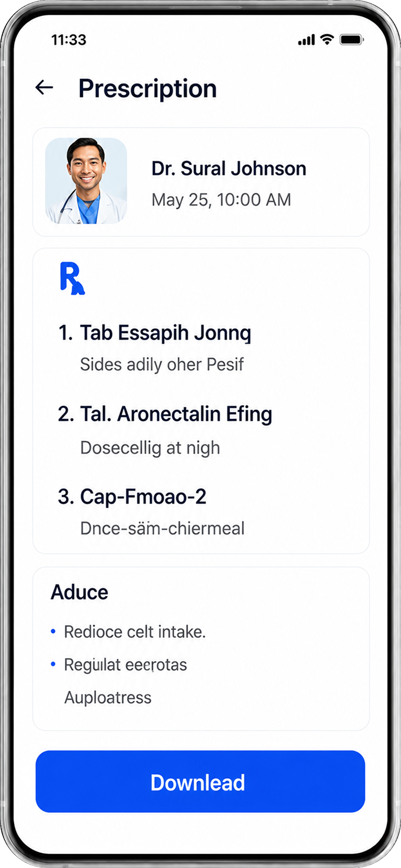Open the doctor's profile photo

[x=86, y=181]
